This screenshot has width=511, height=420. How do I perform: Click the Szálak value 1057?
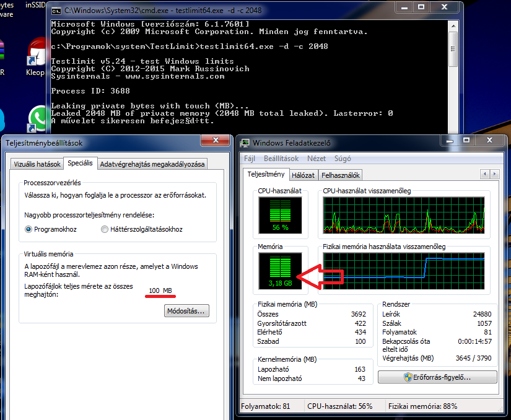[484, 323]
